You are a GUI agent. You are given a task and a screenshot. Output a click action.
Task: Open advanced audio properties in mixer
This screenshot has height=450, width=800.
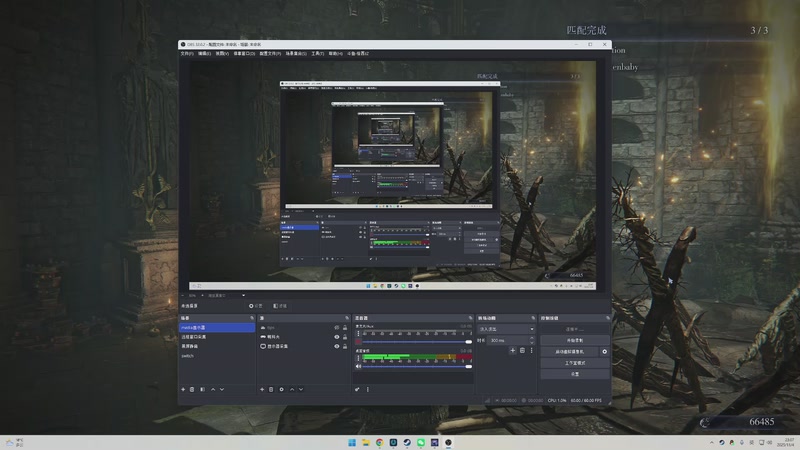(357, 389)
